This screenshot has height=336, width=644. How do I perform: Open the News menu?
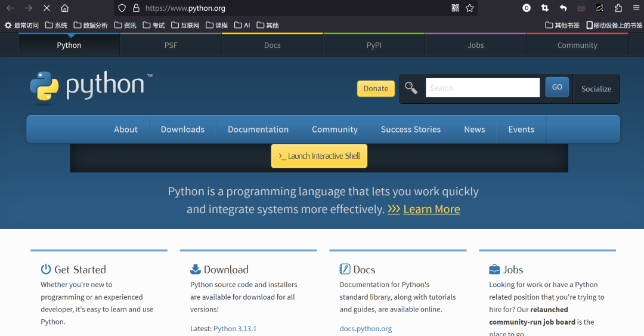click(x=475, y=129)
